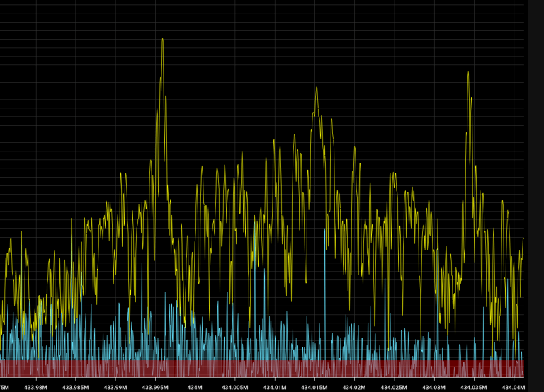The width and height of the screenshot is (544, 392).
Task: Select the 434.01M frequency tick label
Action: coord(275,387)
